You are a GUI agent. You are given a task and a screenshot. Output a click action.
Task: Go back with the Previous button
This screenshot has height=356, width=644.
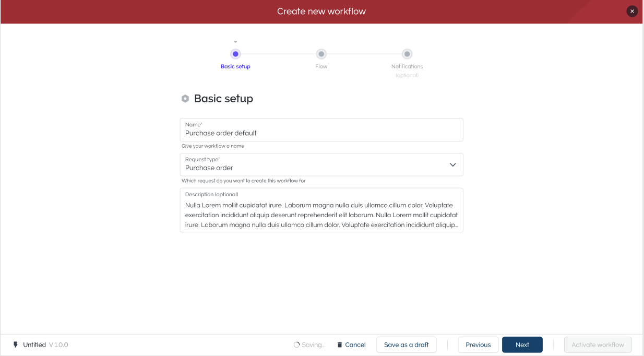(478, 345)
